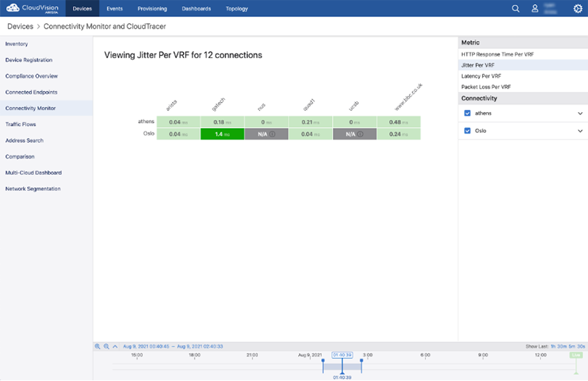The width and height of the screenshot is (588, 381).
Task: Open Traffic Flows page
Action: 46,124
